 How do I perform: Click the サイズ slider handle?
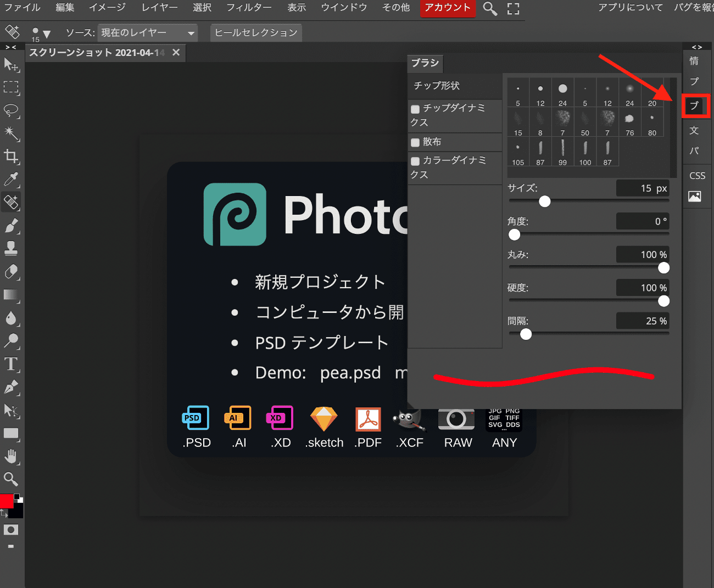(544, 201)
